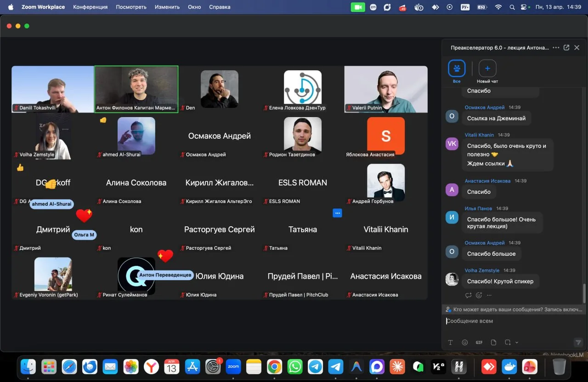
Task: Open Google Chrome from the Dock
Action: 274,366
